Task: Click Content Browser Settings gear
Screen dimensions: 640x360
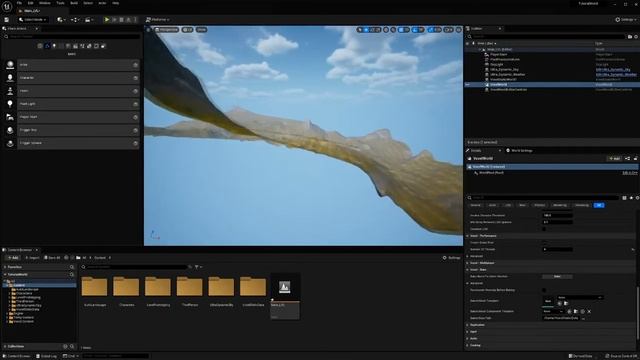Action: point(451,258)
